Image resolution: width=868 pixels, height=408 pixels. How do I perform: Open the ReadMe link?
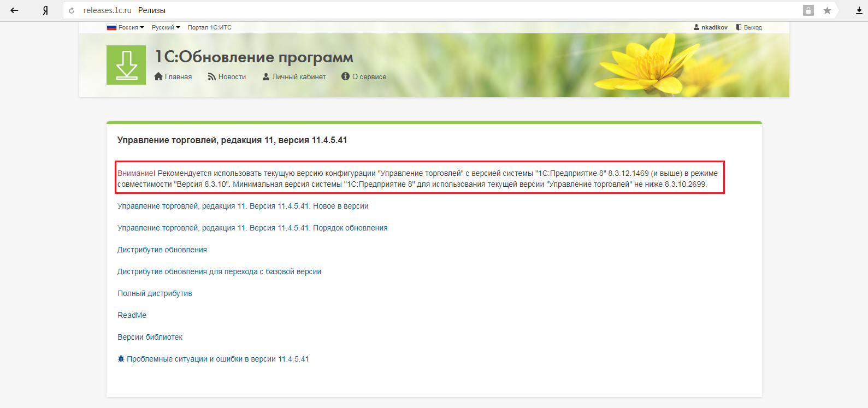click(132, 315)
